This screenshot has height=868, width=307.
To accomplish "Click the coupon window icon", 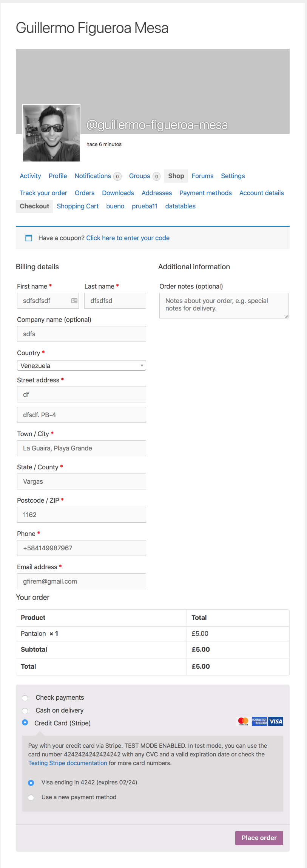I will [29, 238].
